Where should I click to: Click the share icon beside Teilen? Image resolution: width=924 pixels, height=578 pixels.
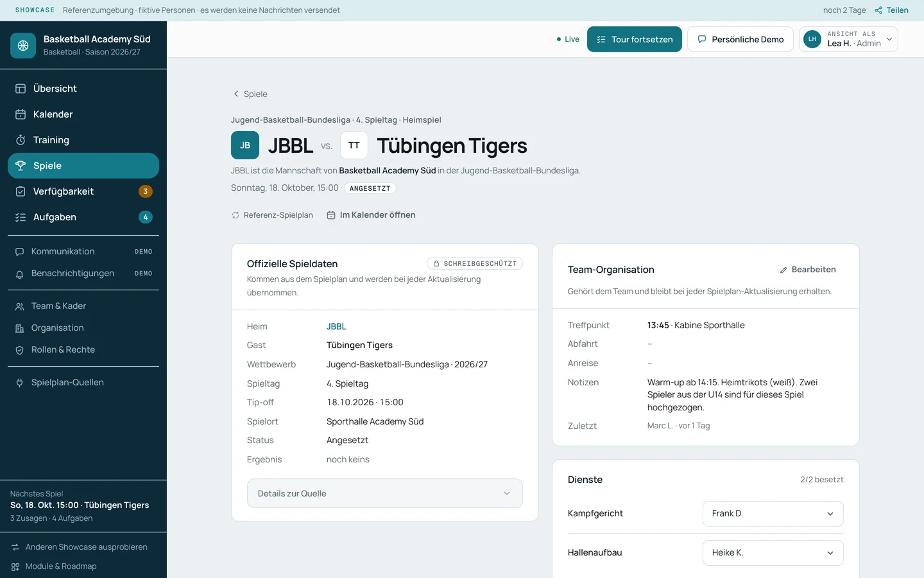pos(878,10)
